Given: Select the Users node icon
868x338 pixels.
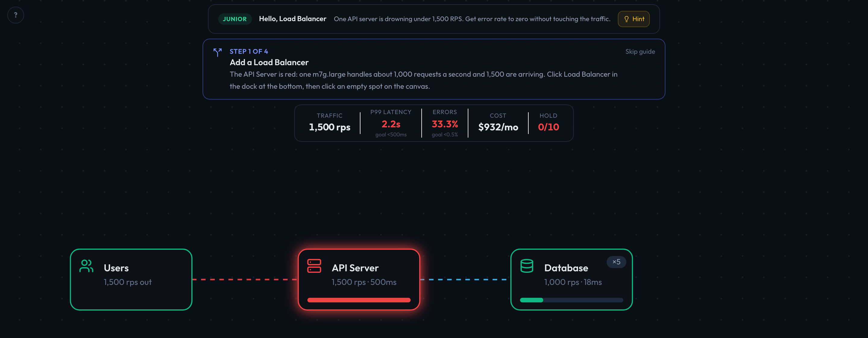Looking at the screenshot, I should coord(86,266).
